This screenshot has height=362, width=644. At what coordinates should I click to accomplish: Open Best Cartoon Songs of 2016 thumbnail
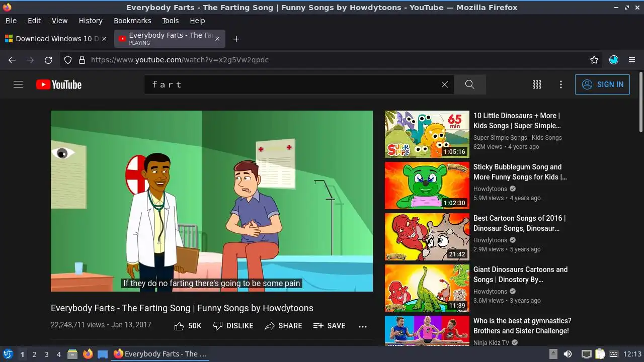[427, 237]
